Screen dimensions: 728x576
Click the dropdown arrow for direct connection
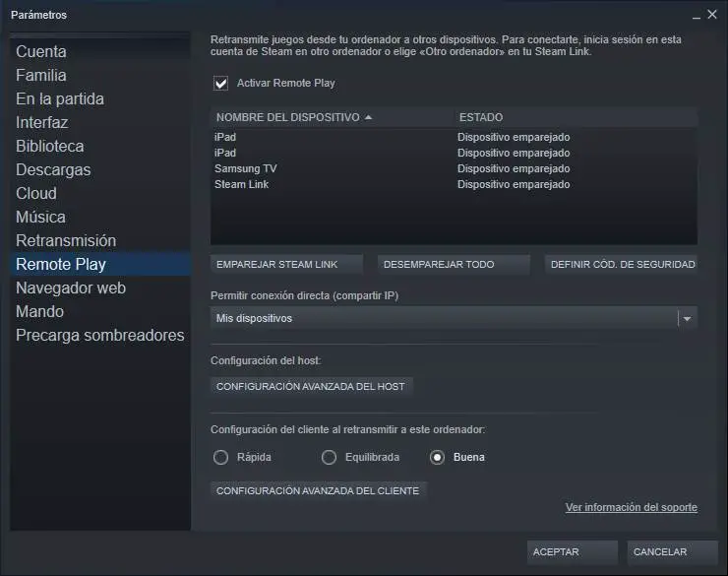point(687,319)
